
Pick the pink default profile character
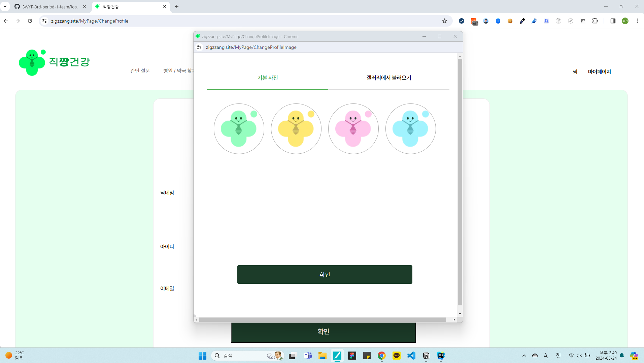[353, 129]
